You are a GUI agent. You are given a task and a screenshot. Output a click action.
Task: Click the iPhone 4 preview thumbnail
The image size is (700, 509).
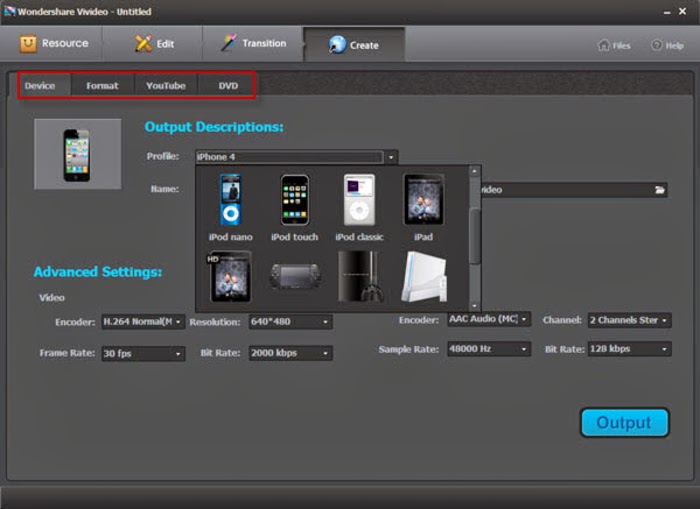[78, 154]
